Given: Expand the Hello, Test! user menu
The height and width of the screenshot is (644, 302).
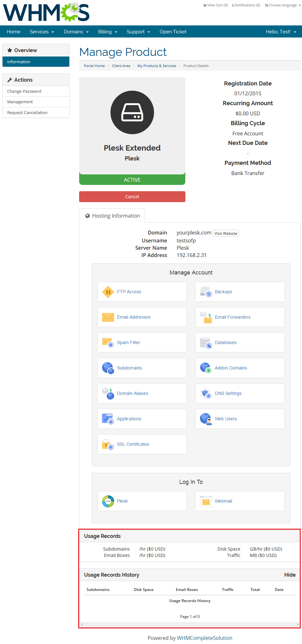Looking at the screenshot, I should [281, 32].
